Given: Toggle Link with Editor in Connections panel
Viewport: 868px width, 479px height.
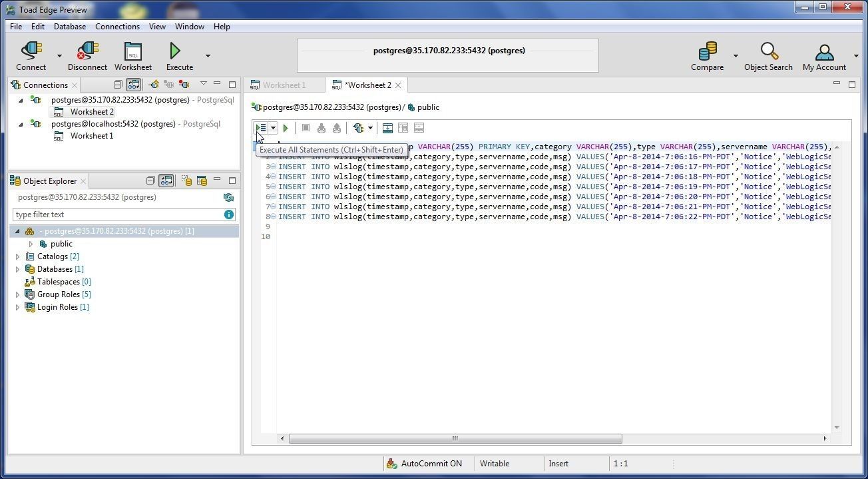Looking at the screenshot, I should (134, 85).
